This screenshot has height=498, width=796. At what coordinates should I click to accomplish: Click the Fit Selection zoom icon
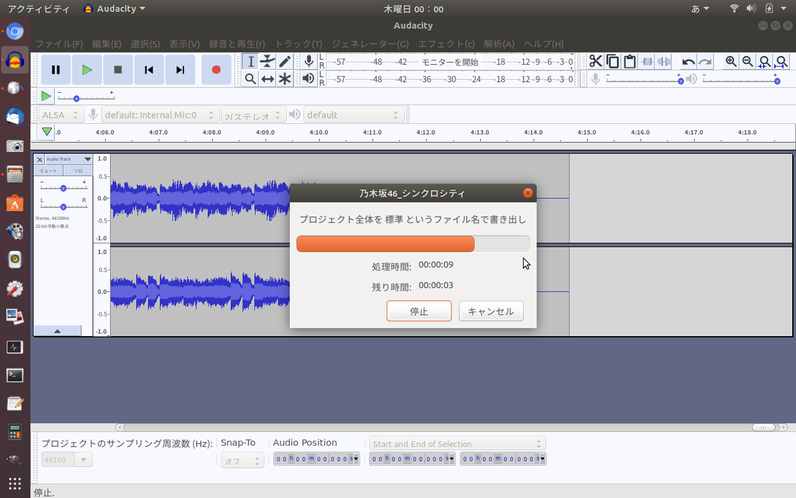(x=765, y=61)
